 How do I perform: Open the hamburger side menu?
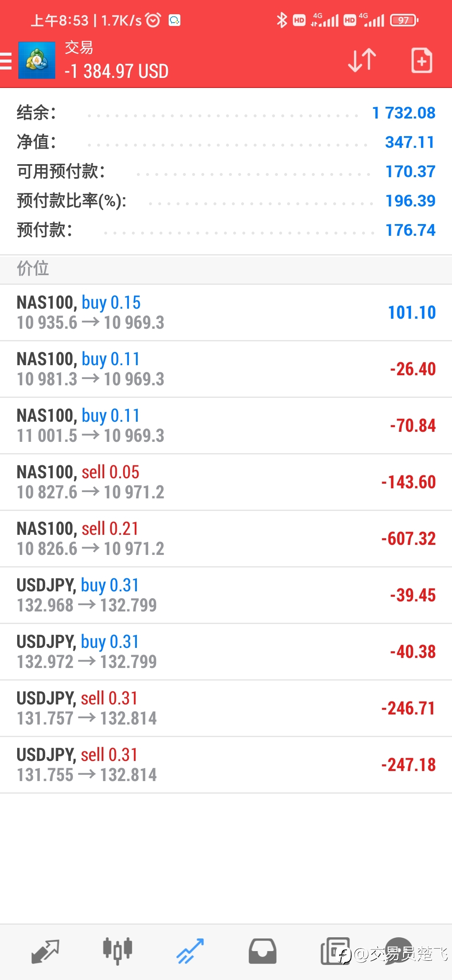point(6,61)
